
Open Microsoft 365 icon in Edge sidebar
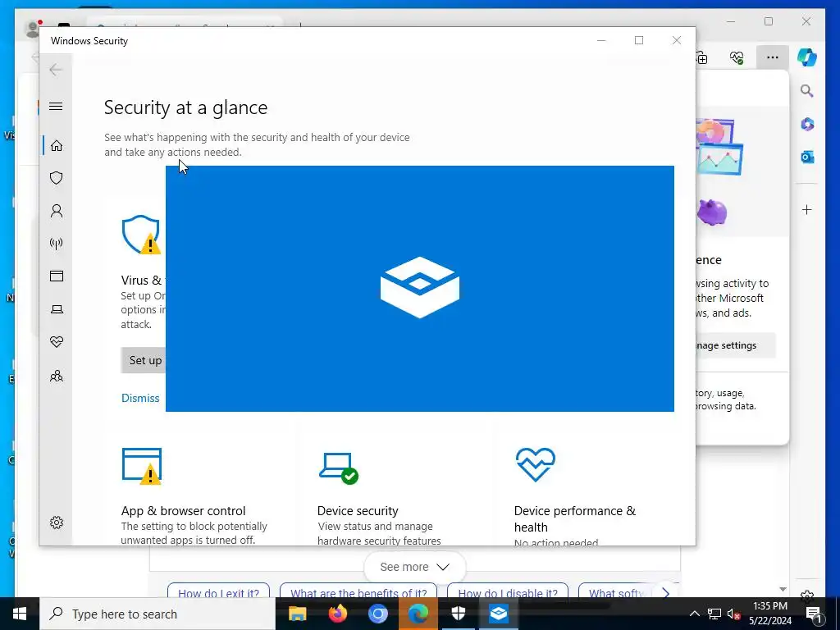[x=807, y=125]
